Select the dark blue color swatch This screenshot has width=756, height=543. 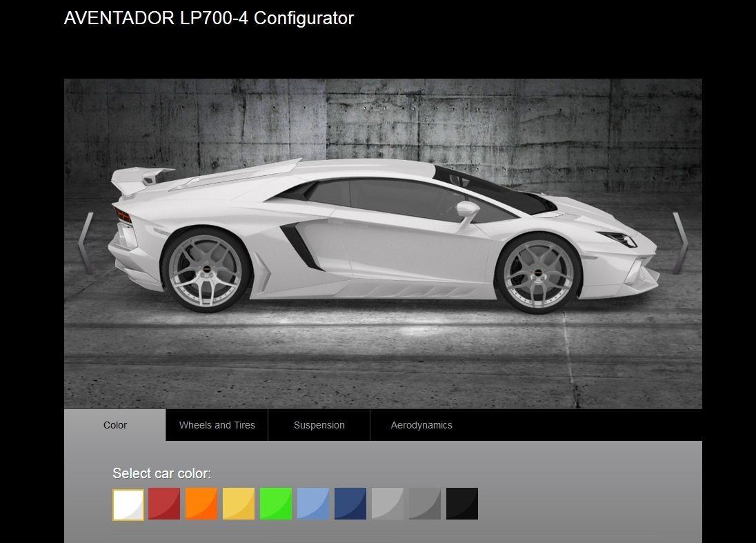[x=350, y=504]
